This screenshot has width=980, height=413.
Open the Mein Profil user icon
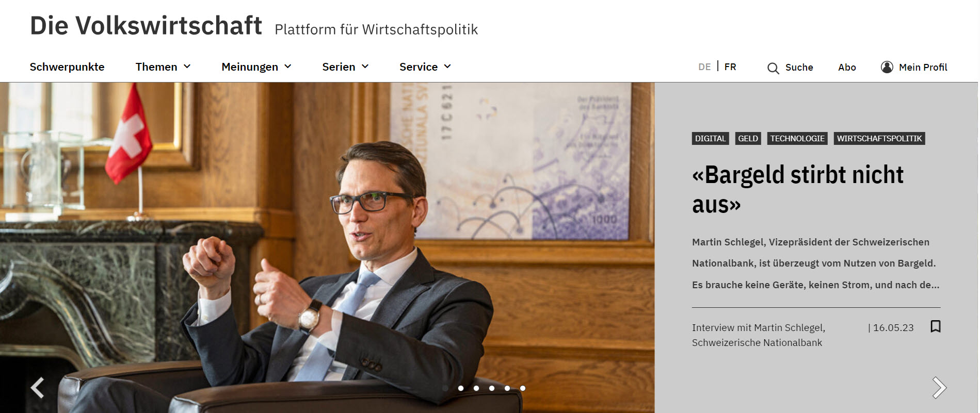tap(887, 67)
